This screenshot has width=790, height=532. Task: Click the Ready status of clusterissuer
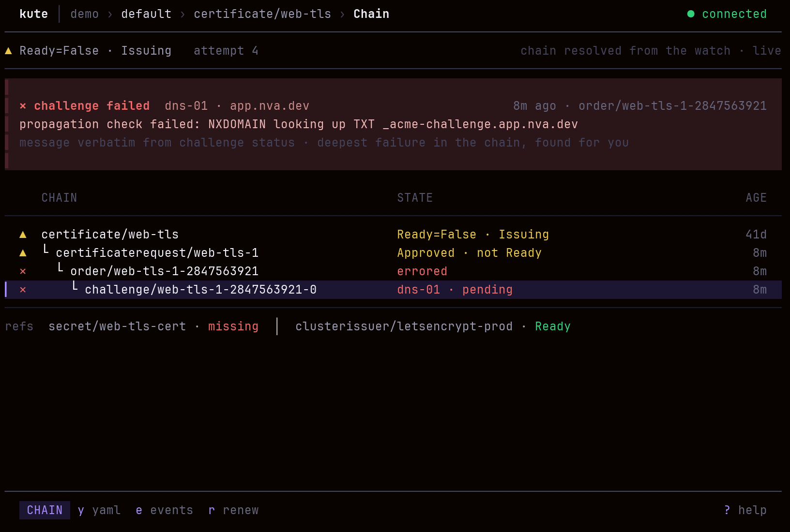553,326
